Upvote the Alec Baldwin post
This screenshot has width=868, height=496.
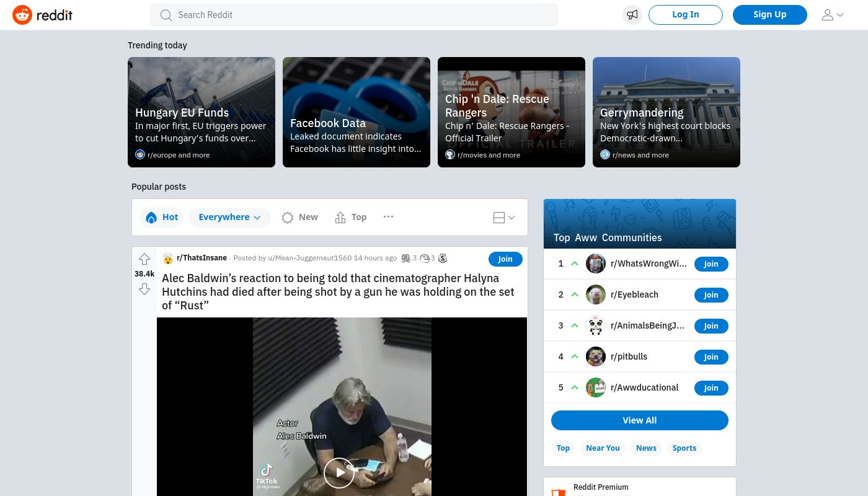pyautogui.click(x=144, y=259)
